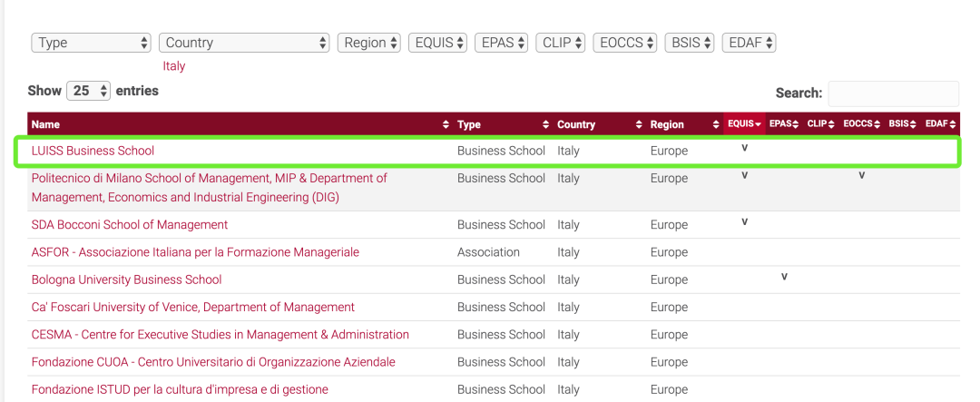This screenshot has width=980, height=402.
Task: Select 'Europe' cell in Bologna University row
Action: click(x=669, y=279)
